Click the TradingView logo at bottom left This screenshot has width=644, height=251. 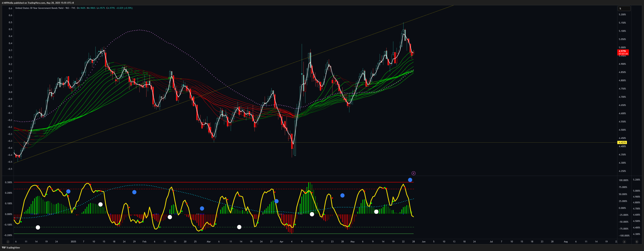tap(11, 248)
